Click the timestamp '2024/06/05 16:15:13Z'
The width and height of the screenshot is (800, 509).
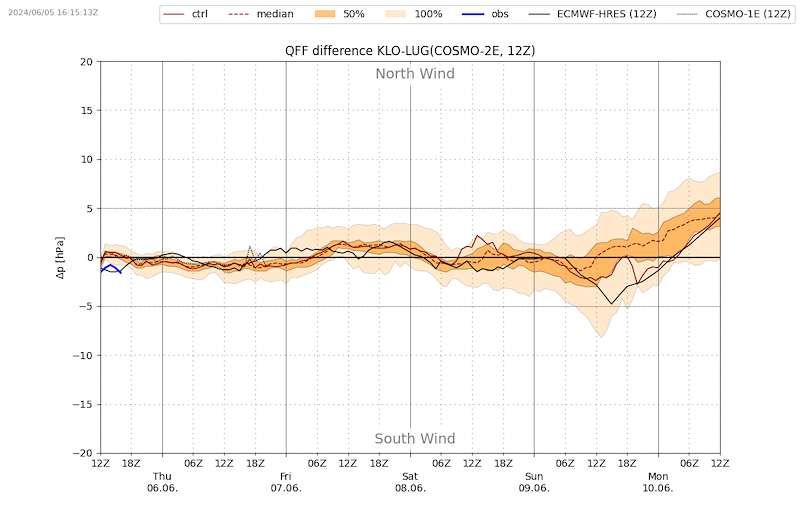pos(53,12)
